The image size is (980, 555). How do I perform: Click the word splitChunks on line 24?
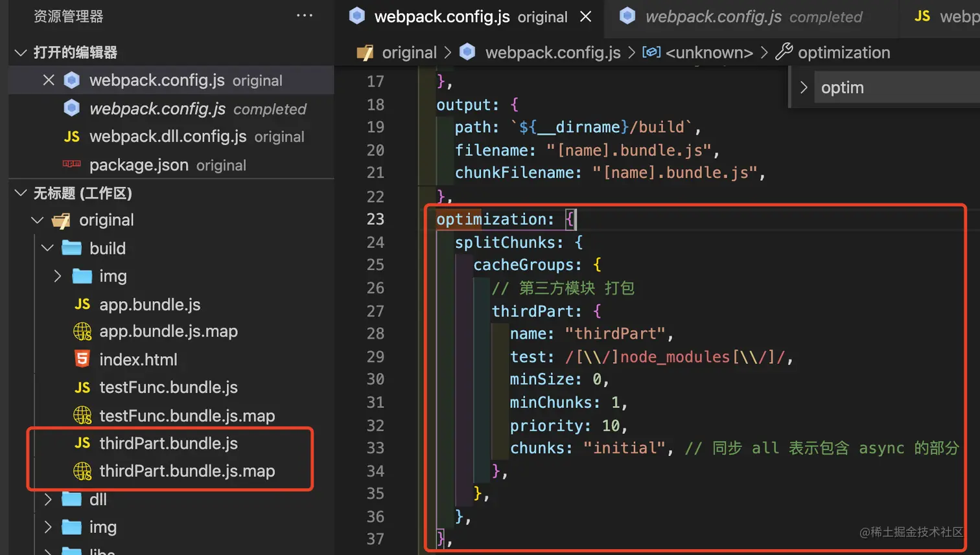(x=504, y=243)
